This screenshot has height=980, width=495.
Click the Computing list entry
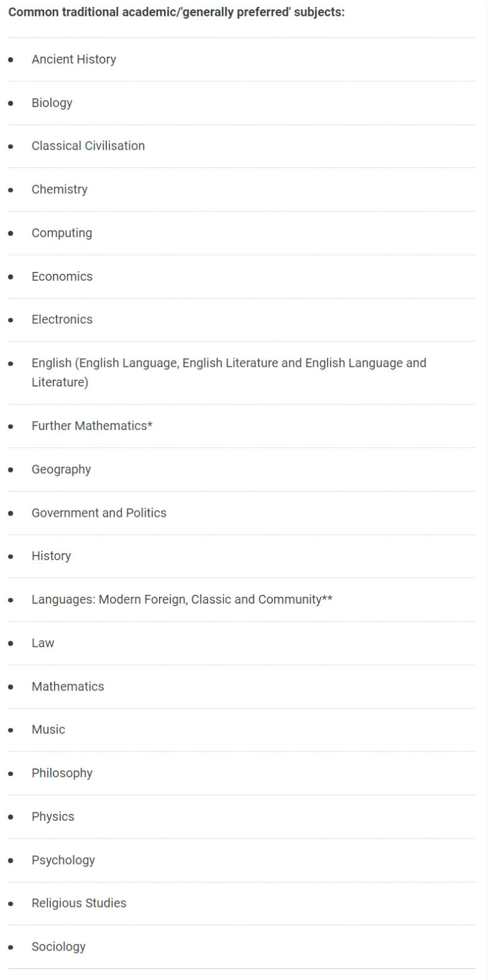click(62, 233)
